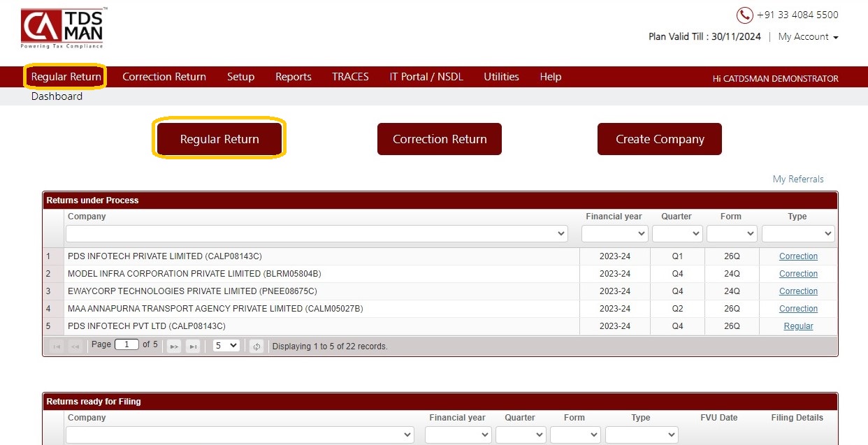Jump to last page in pagination bar
Viewport: 868px width, 445px height.
click(x=193, y=346)
